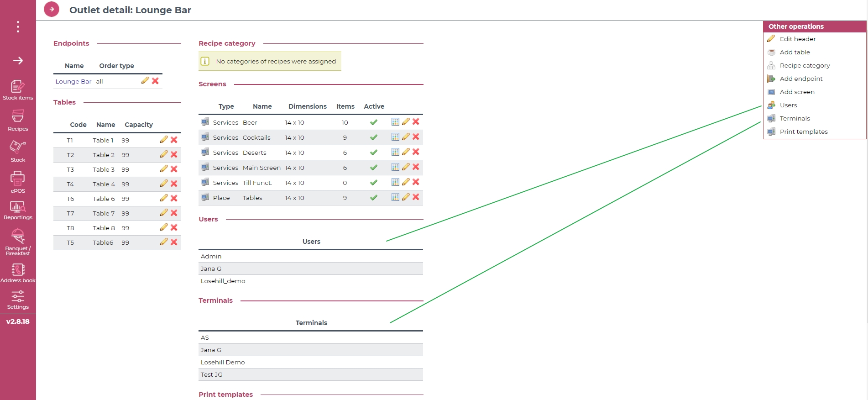Open Banquet / Breakfast section
Viewport: 868px width, 400px height.
(x=18, y=242)
